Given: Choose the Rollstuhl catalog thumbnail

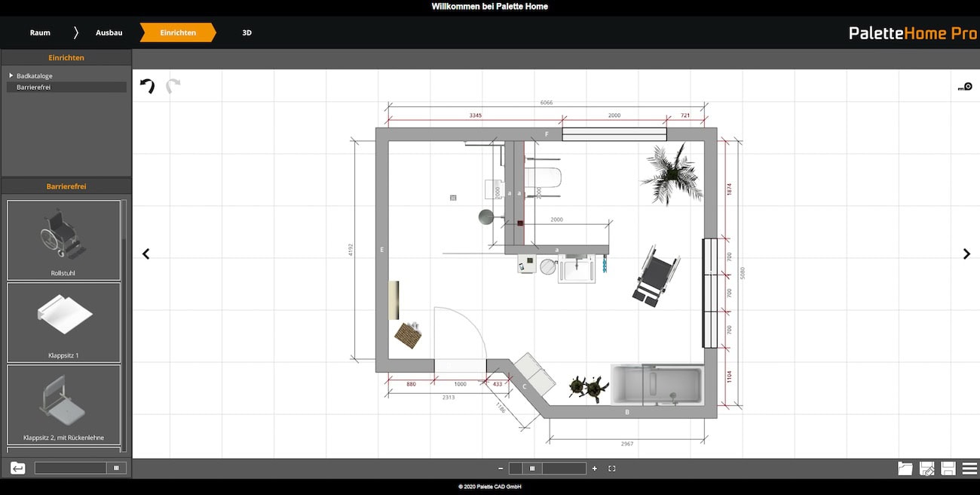Looking at the screenshot, I should 64,240.
